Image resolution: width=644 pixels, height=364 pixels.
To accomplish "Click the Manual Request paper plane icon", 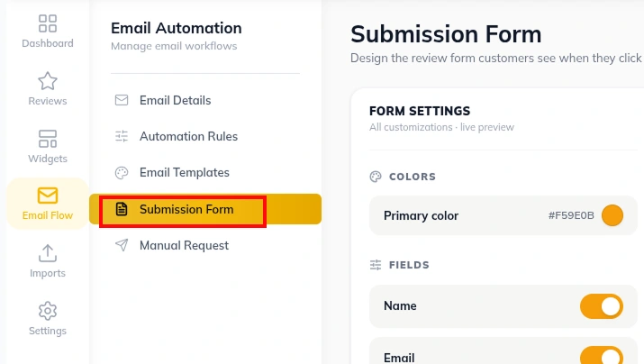I will [x=122, y=245].
